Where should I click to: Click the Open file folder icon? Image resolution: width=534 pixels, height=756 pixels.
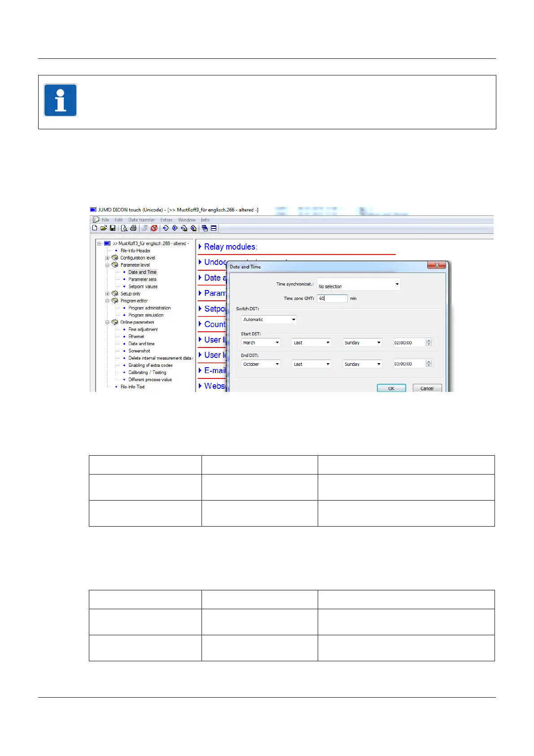tap(104, 228)
